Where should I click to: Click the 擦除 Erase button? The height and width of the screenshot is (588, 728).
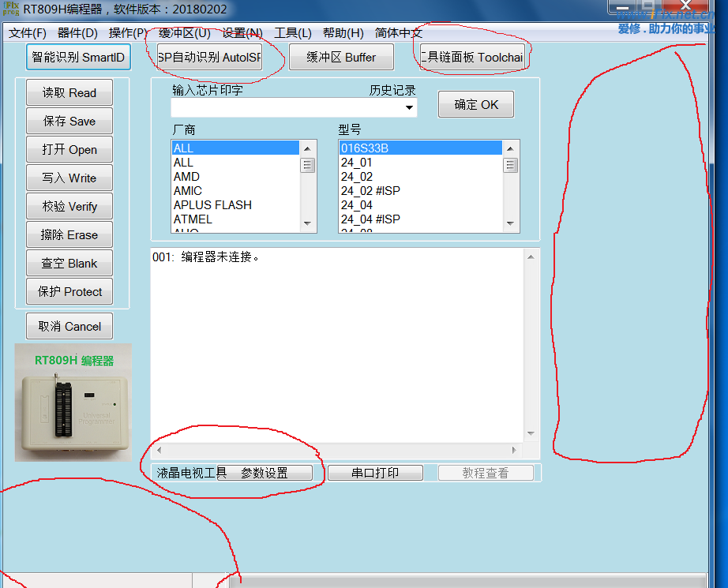click(69, 235)
